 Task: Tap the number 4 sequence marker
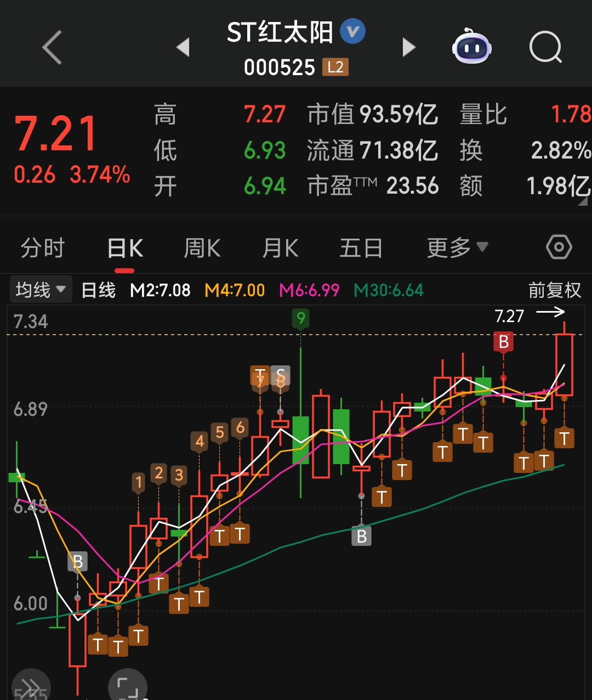point(200,441)
